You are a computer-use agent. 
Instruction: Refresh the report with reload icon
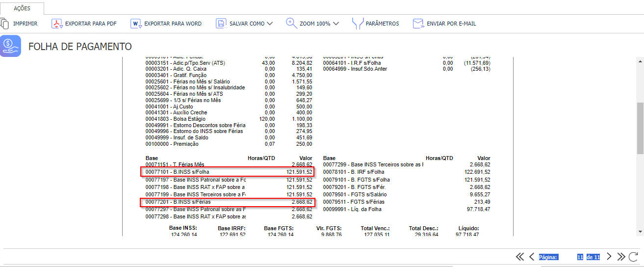click(x=633, y=257)
